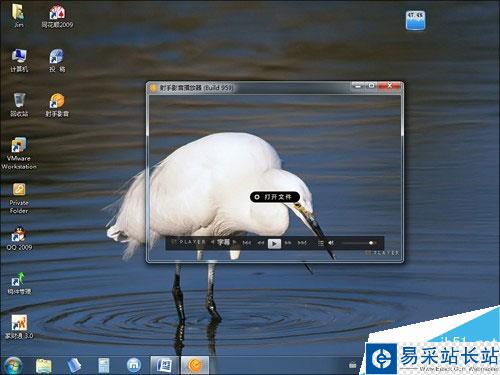This screenshot has width=500, height=375.
Task: Click the notepad-style taskbar icon
Action: pyautogui.click(x=104, y=366)
